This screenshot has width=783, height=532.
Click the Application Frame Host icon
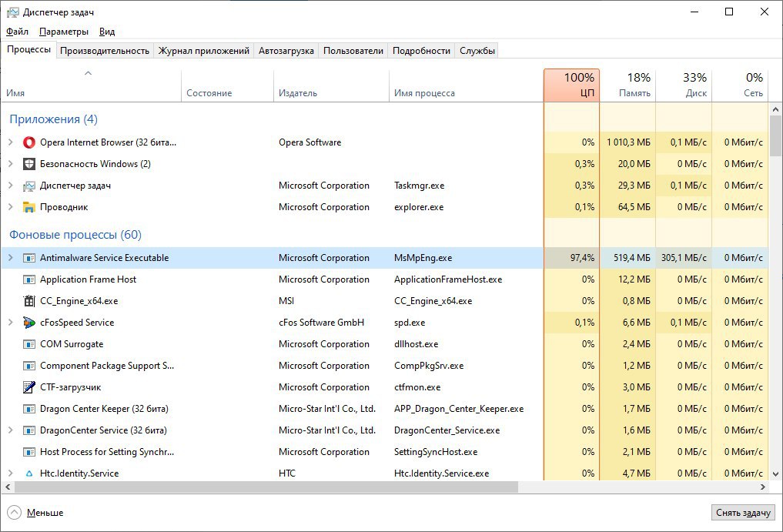[x=29, y=279]
